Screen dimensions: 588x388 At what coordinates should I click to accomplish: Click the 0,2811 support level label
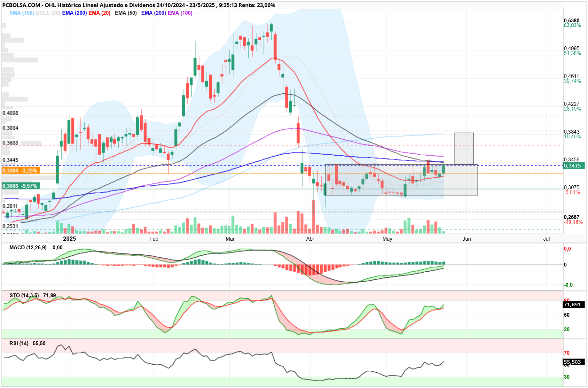[x=11, y=206]
